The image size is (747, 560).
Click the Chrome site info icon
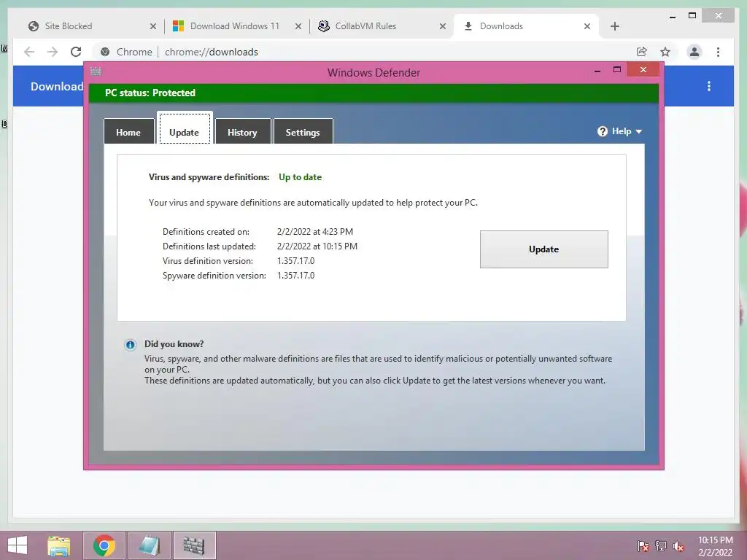click(105, 52)
